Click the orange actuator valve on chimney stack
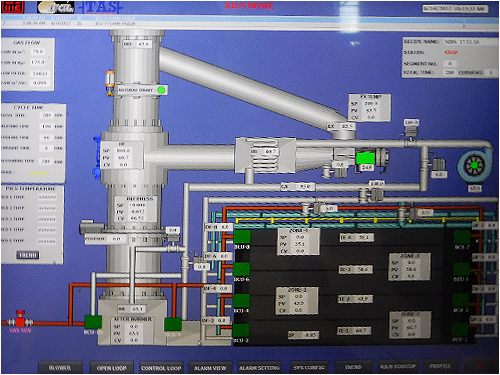This screenshot has height=375, width=500. (x=110, y=83)
